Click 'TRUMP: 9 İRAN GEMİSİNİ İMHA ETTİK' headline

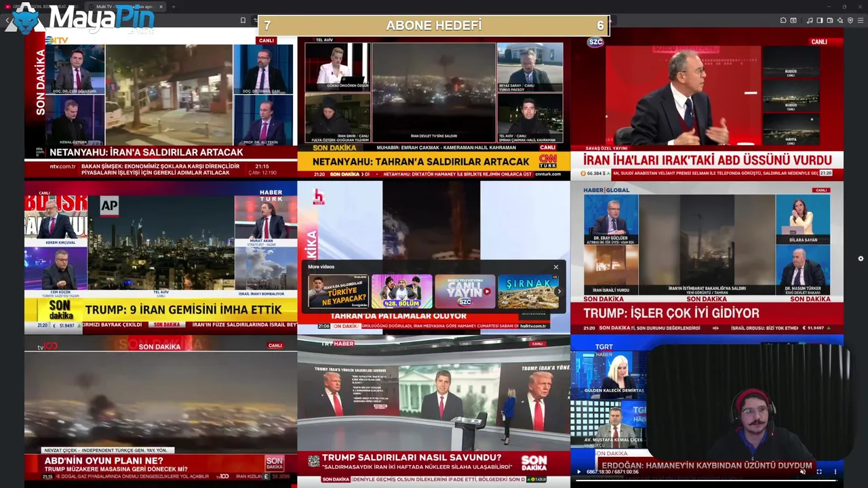tap(183, 310)
